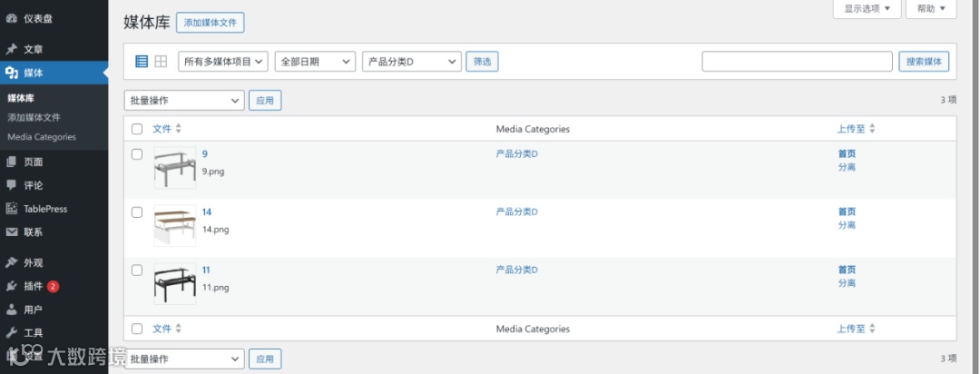The height and width of the screenshot is (374, 980).
Task: Click the 联系 envelope icon
Action: tap(11, 232)
